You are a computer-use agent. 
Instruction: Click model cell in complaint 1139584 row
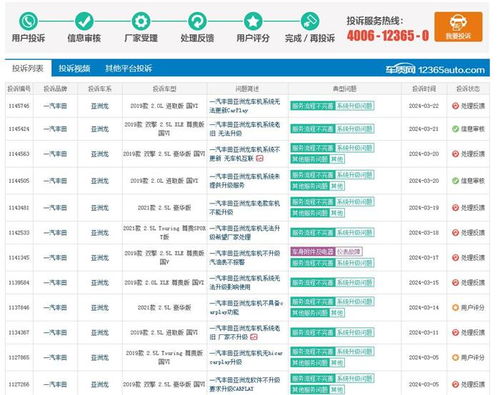(x=164, y=283)
